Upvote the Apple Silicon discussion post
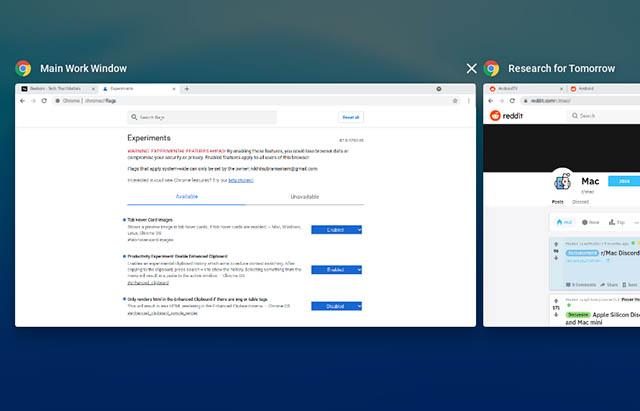640x411 pixels. pyautogui.click(x=556, y=301)
